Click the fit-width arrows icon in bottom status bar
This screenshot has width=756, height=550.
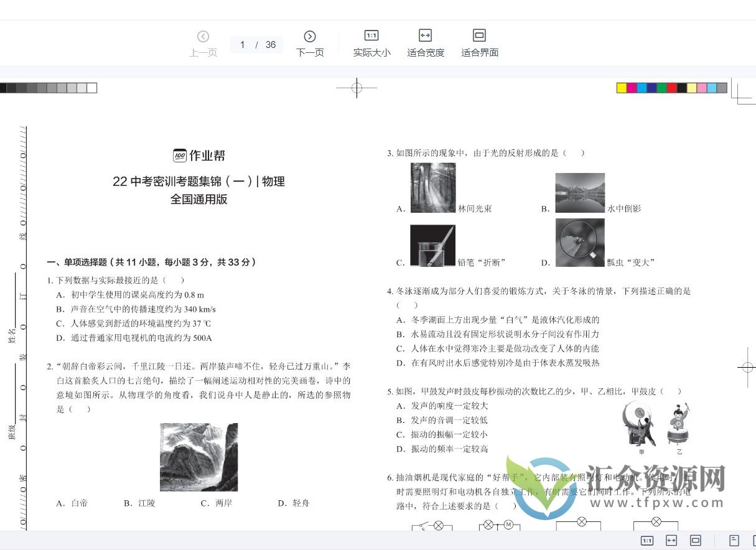point(671,540)
